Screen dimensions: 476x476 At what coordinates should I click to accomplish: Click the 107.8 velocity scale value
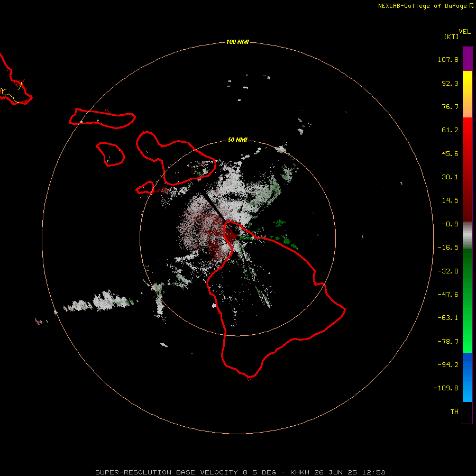(448, 59)
